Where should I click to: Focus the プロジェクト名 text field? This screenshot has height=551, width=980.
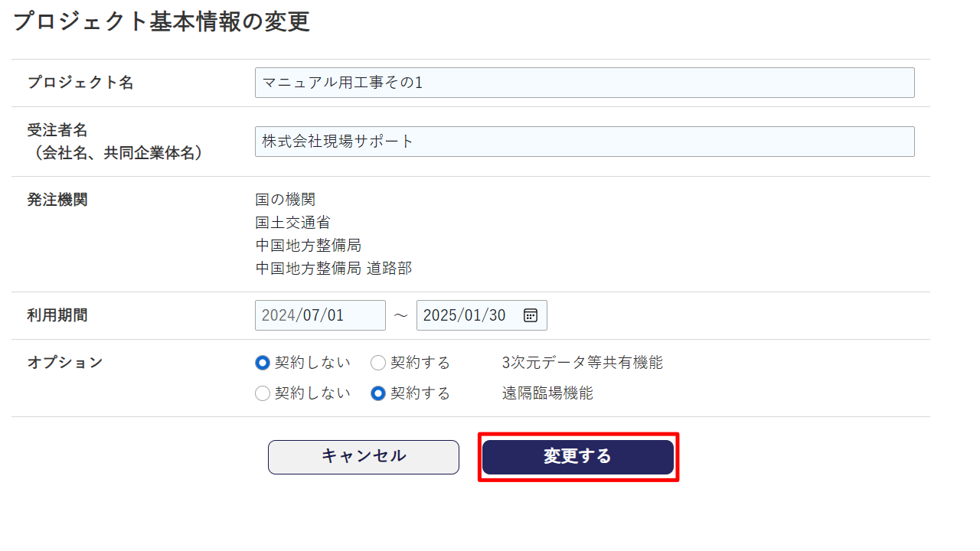pos(585,83)
